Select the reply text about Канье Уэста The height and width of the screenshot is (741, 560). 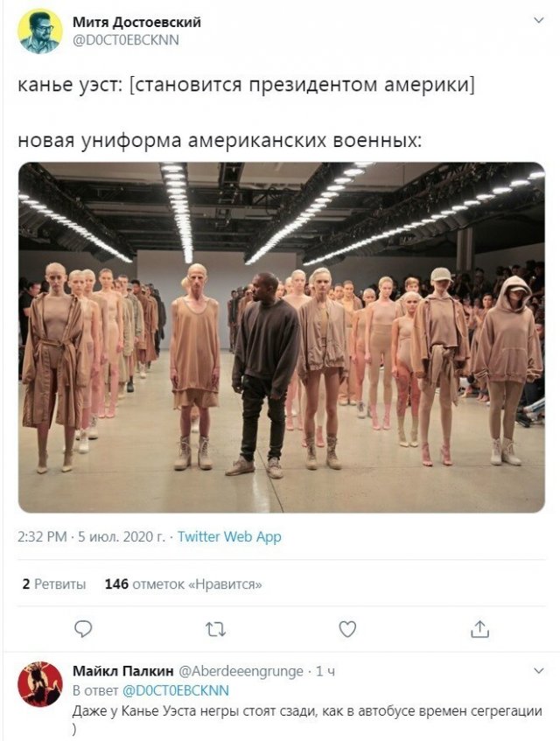click(307, 719)
